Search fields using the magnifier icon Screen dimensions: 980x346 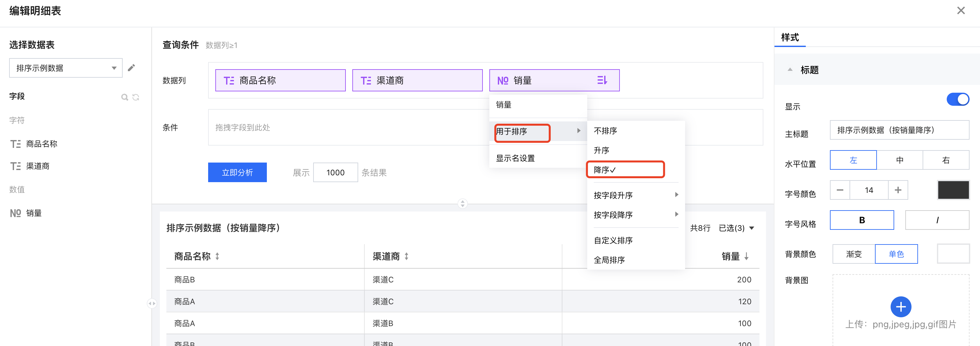124,97
